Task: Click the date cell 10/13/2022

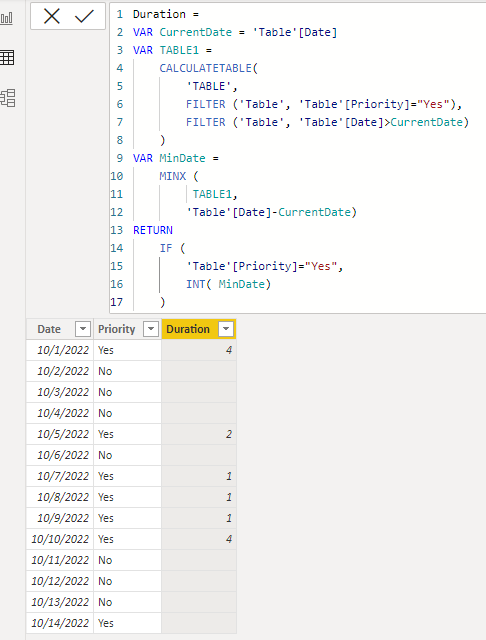Action: [60, 602]
